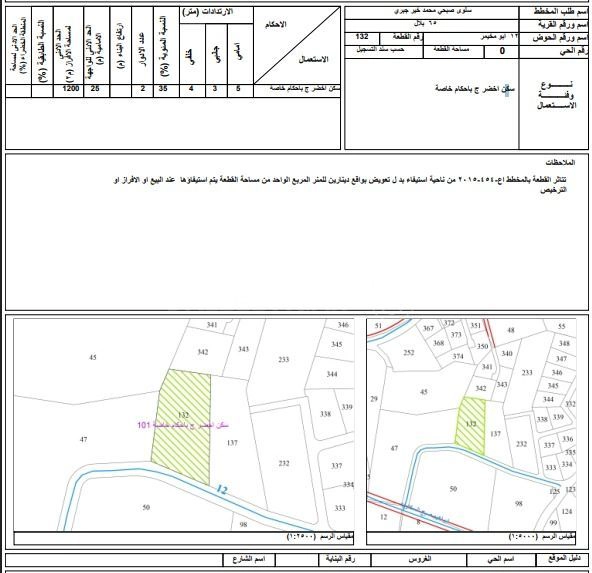Image resolution: width=592 pixels, height=573 pixels.
Task: Click the اسم الشارع street name cell
Action: click(249, 559)
